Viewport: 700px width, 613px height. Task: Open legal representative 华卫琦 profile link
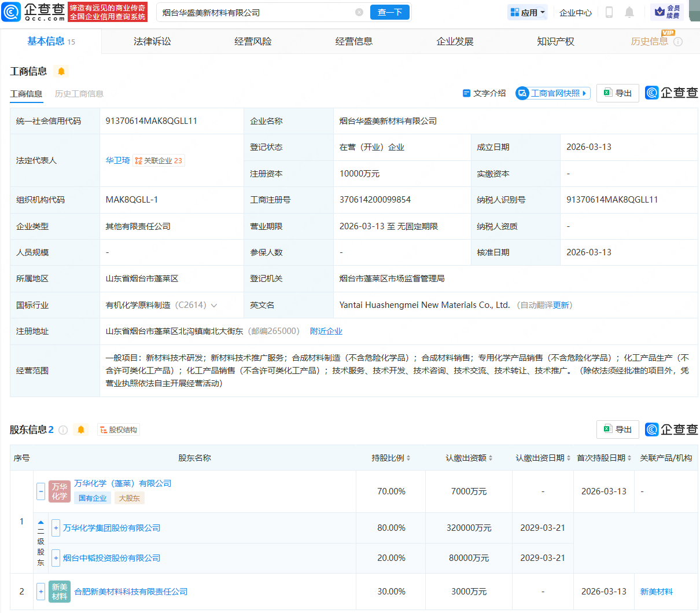[117, 160]
